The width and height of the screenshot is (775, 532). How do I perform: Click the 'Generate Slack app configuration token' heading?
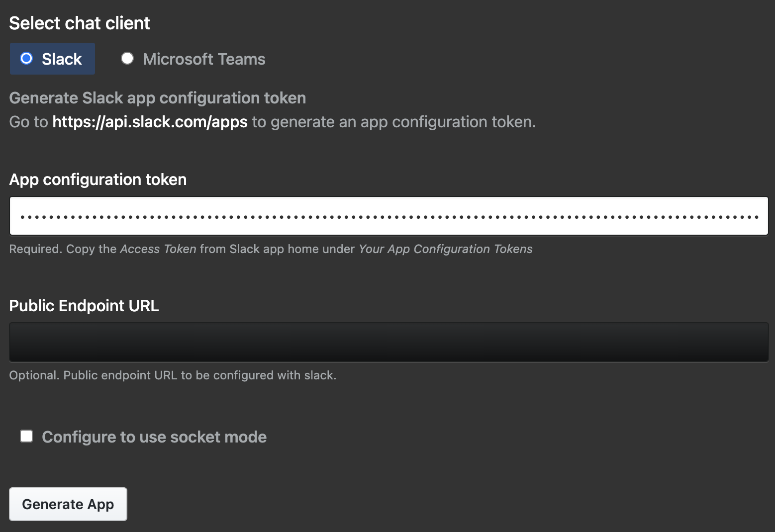click(x=157, y=98)
